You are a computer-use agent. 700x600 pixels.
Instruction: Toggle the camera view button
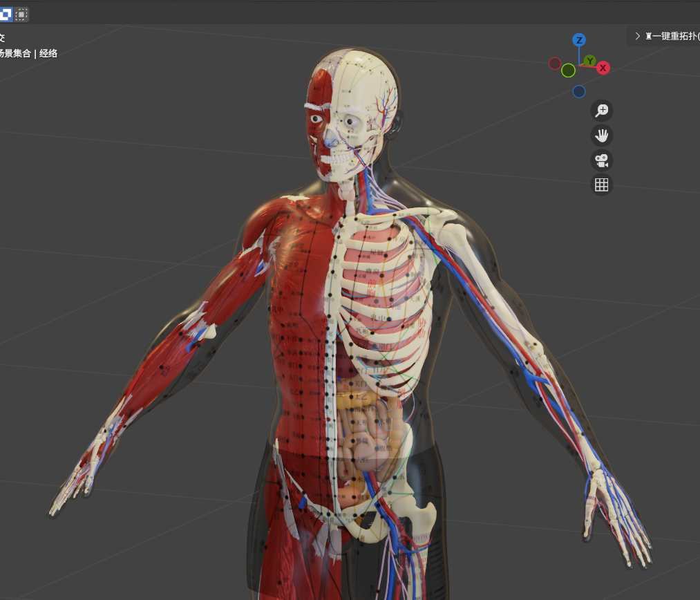click(x=602, y=160)
